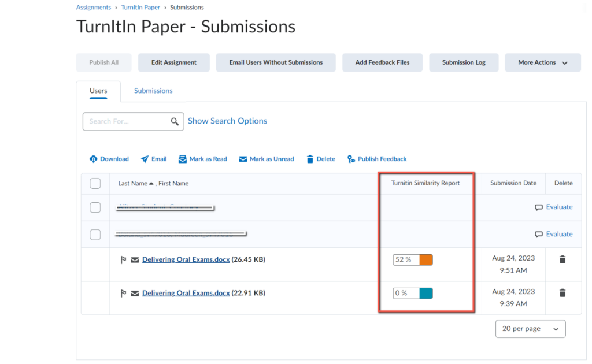This screenshot has width=592, height=364.
Task: Delete the 9:51 AM submission via trash icon
Action: 563,259
